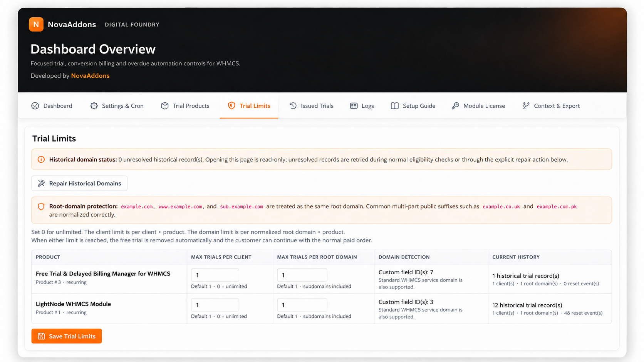This screenshot has height=362, width=644.
Task: Click the example.co.uk code sample
Action: point(501,207)
